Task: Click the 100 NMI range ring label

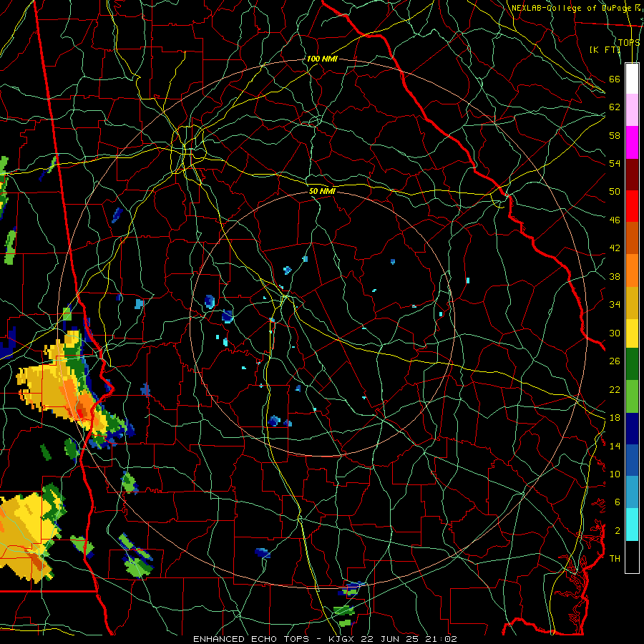Action: pos(322,59)
